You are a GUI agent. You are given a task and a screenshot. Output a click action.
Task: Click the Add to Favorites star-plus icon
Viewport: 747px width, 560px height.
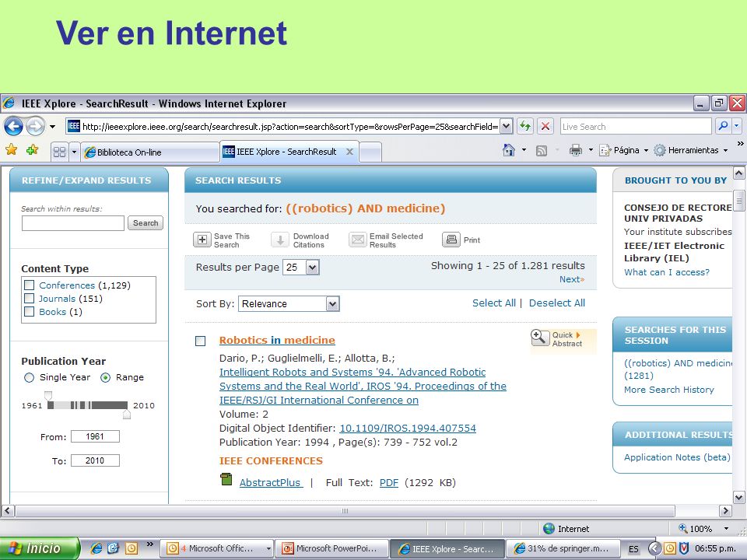point(33,150)
